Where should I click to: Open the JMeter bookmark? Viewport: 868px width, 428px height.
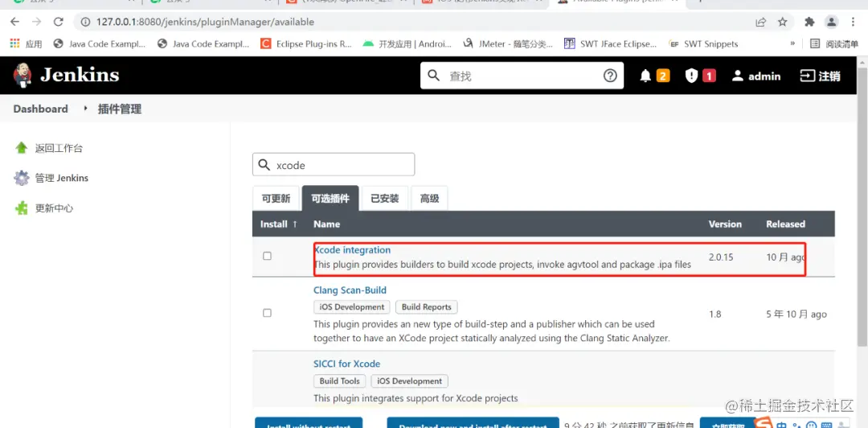coord(508,43)
